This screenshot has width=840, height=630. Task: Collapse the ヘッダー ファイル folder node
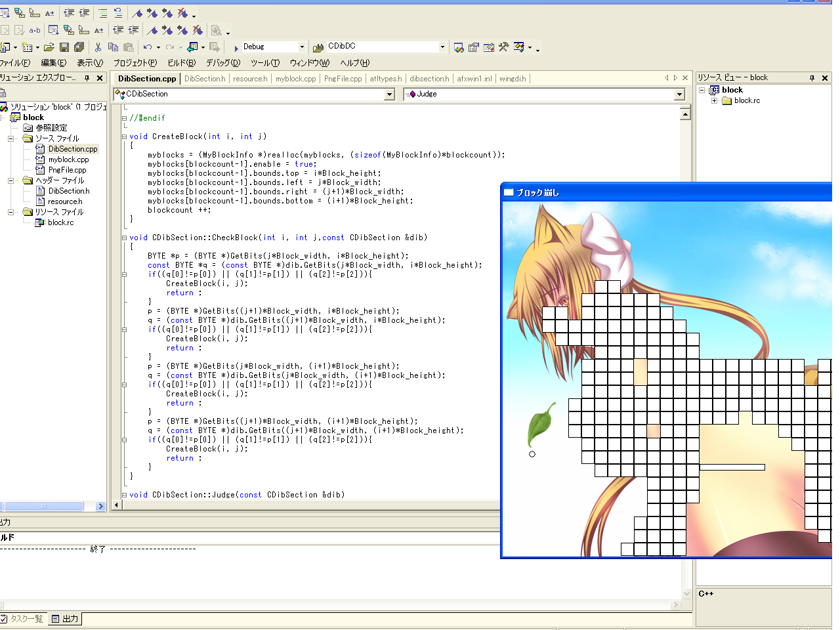point(10,180)
